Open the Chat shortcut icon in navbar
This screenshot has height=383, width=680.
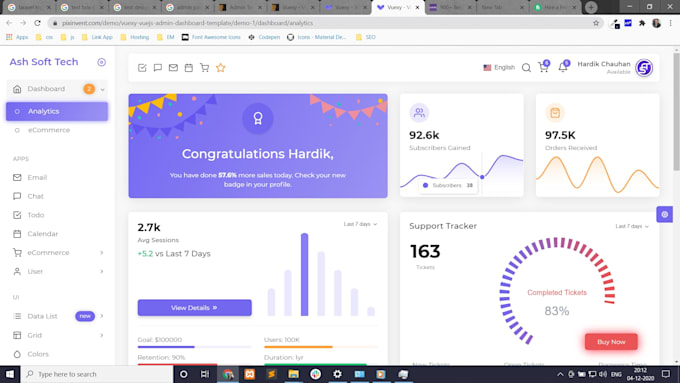click(x=157, y=68)
